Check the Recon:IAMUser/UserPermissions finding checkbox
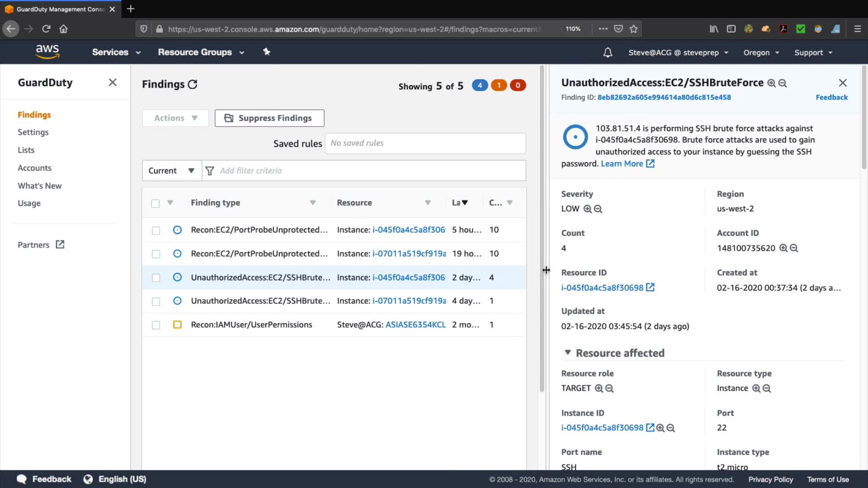This screenshot has height=488, width=868. [156, 325]
